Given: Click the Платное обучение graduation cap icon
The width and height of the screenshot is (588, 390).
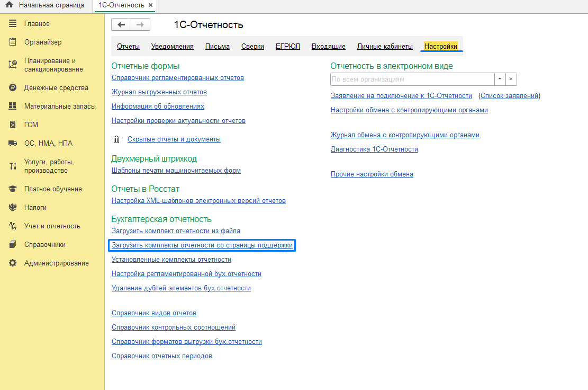Looking at the screenshot, I should point(13,189).
